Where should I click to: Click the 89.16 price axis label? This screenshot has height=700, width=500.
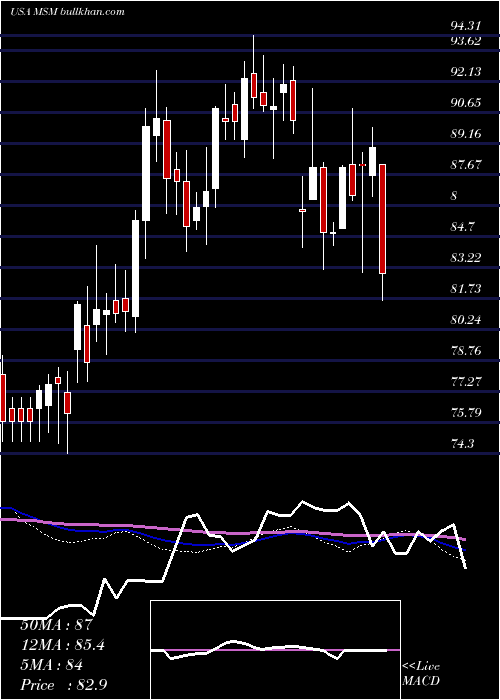(x=466, y=133)
